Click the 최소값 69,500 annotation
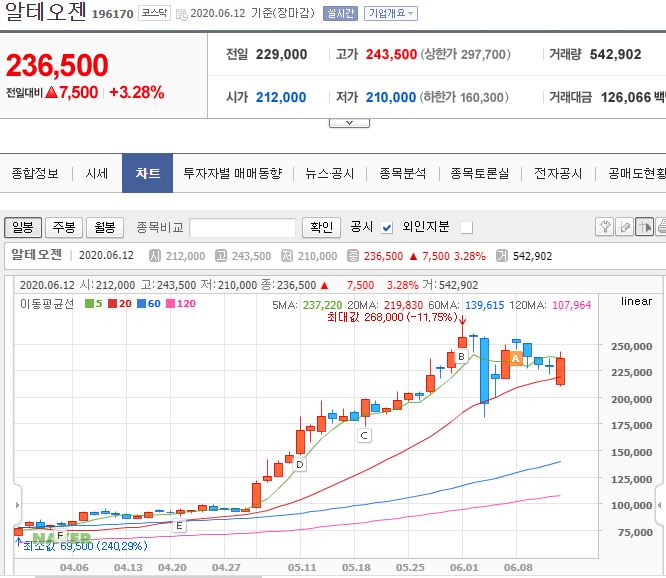 point(85,546)
